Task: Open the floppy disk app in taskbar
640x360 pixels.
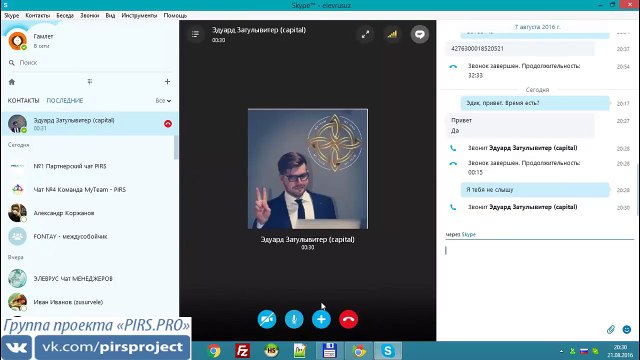Action: (329, 351)
